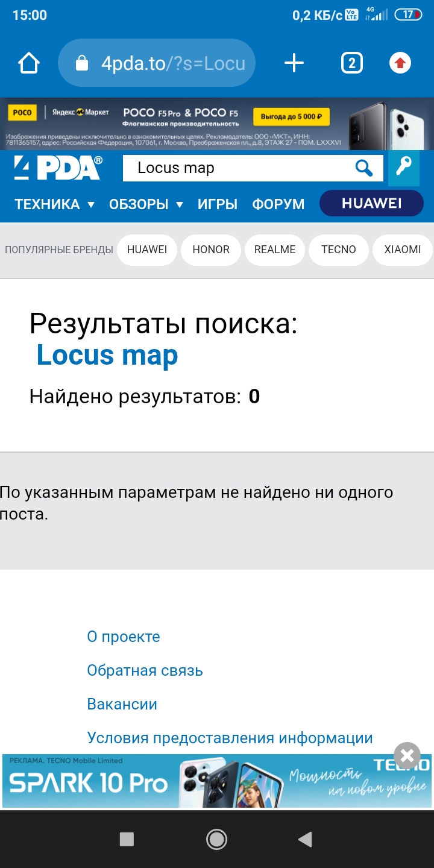434x868 pixels.
Task: Tap the magnifier search icon
Action: tap(363, 168)
